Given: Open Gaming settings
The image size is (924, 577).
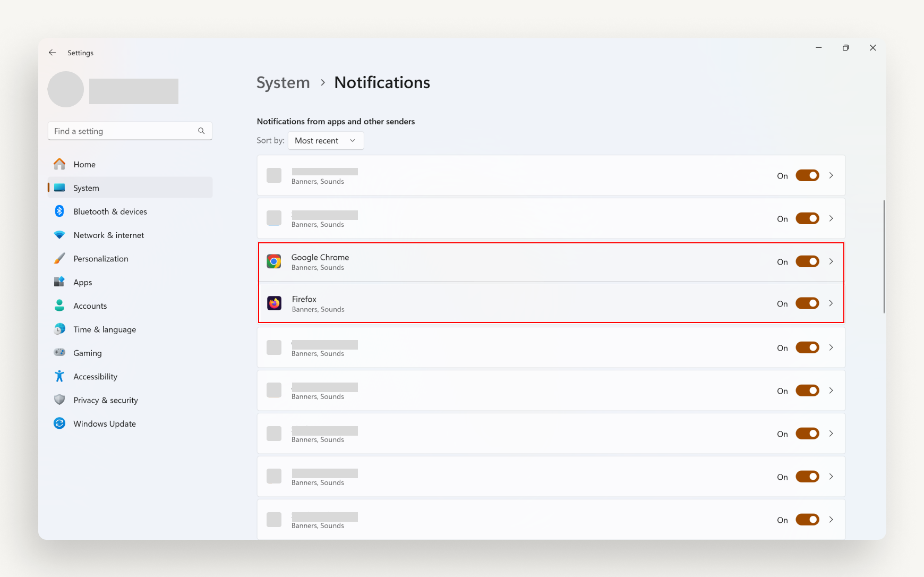Looking at the screenshot, I should pos(87,352).
